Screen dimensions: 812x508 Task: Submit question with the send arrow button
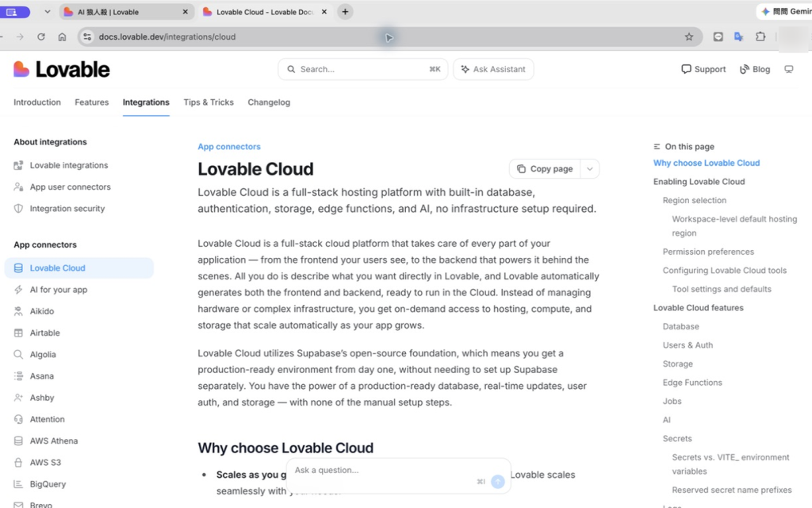click(498, 482)
